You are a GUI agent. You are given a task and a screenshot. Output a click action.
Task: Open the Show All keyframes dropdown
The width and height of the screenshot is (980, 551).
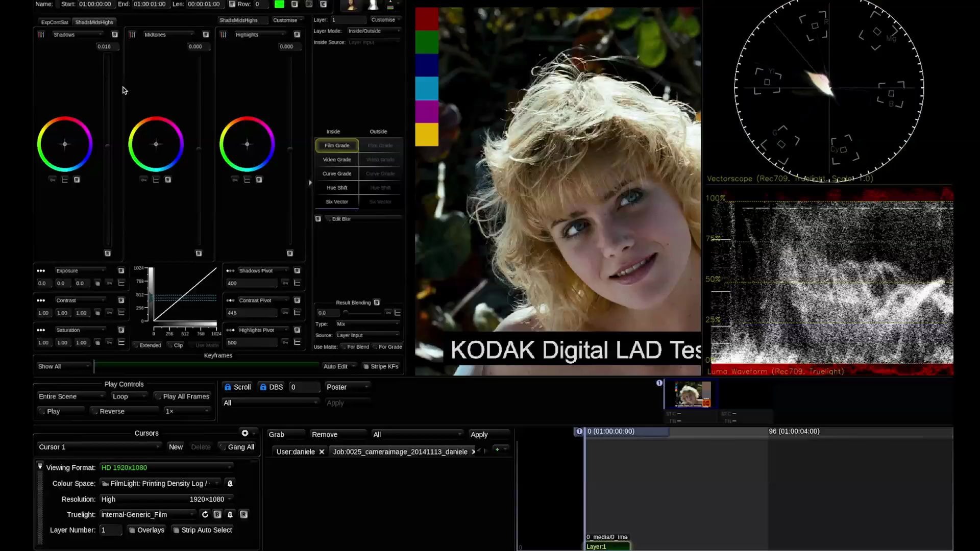63,366
